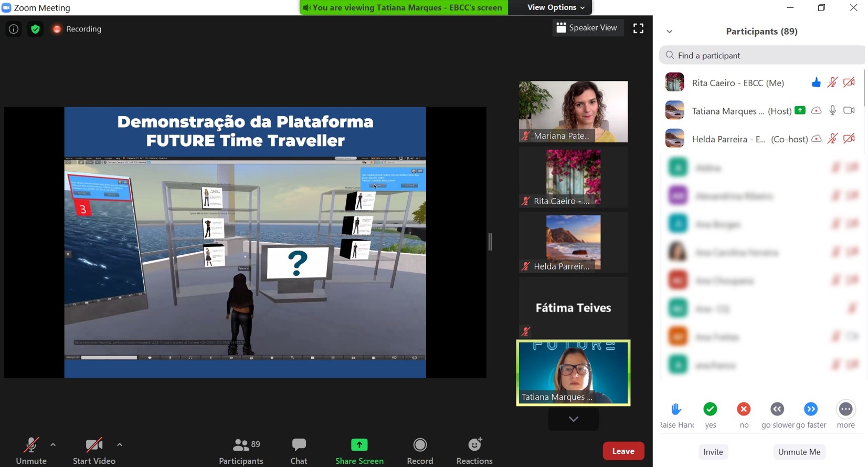The image size is (868, 467).
Task: Start recording with the Record button
Action: click(x=420, y=451)
